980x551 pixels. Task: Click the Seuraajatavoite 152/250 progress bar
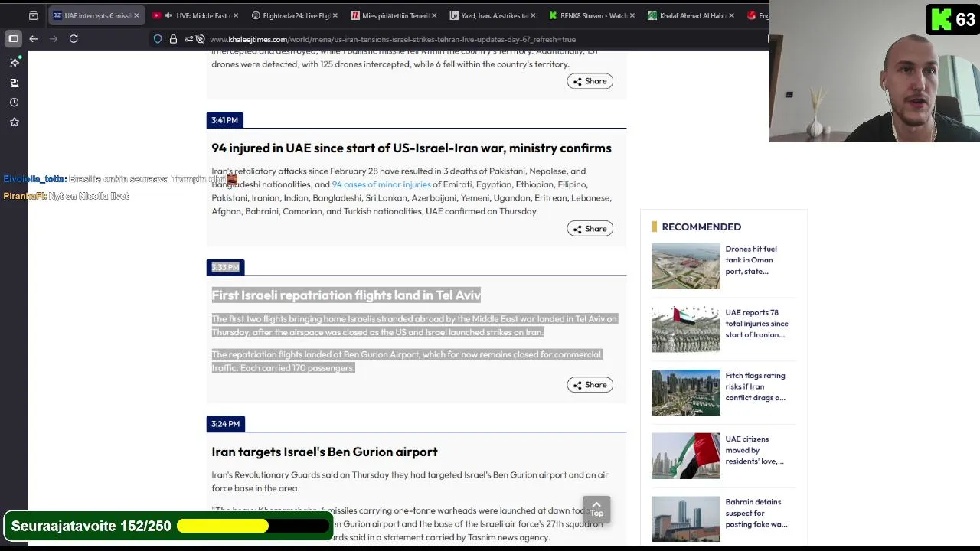(x=253, y=527)
